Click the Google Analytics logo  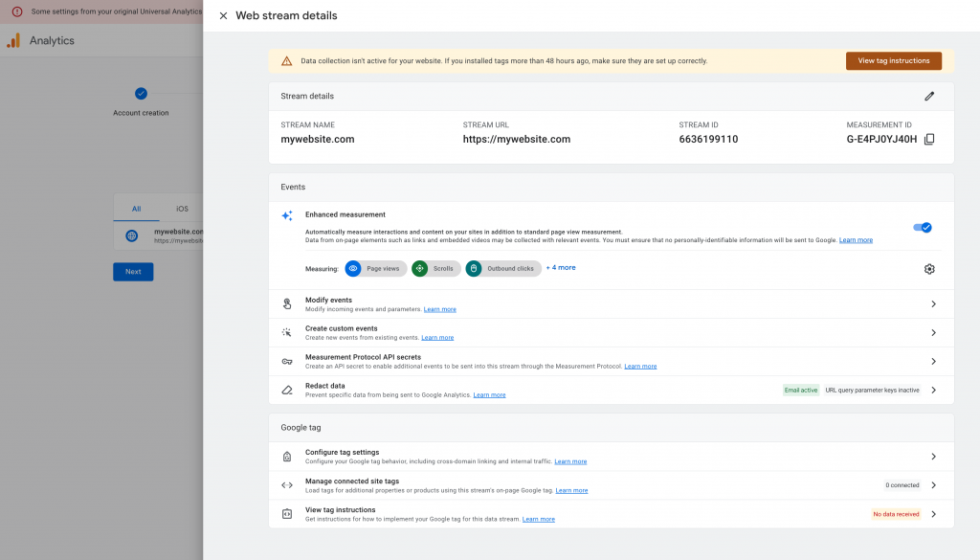click(x=13, y=40)
